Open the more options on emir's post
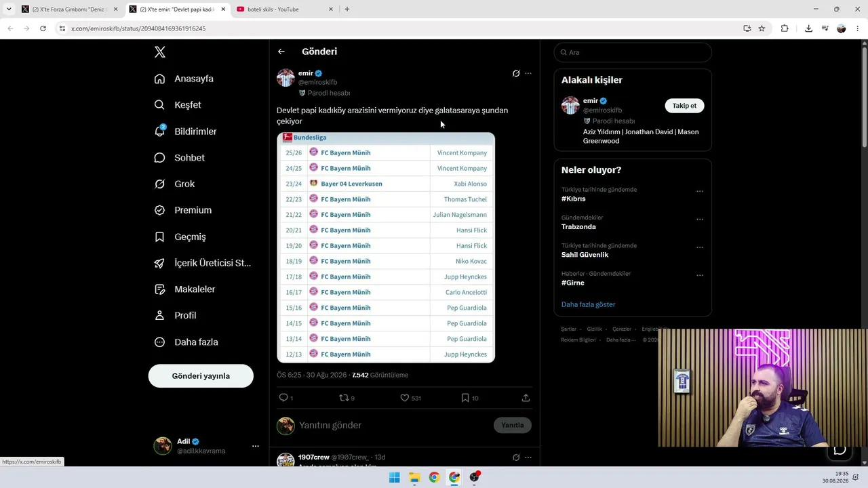868x488 pixels. point(528,73)
